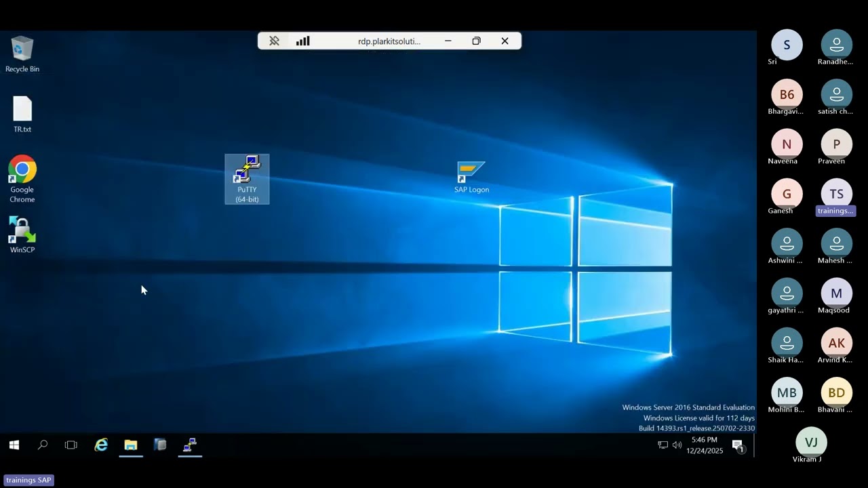Viewport: 868px width, 488px height.
Task: Switch to the PuTTY taskbar icon
Action: [x=190, y=445]
